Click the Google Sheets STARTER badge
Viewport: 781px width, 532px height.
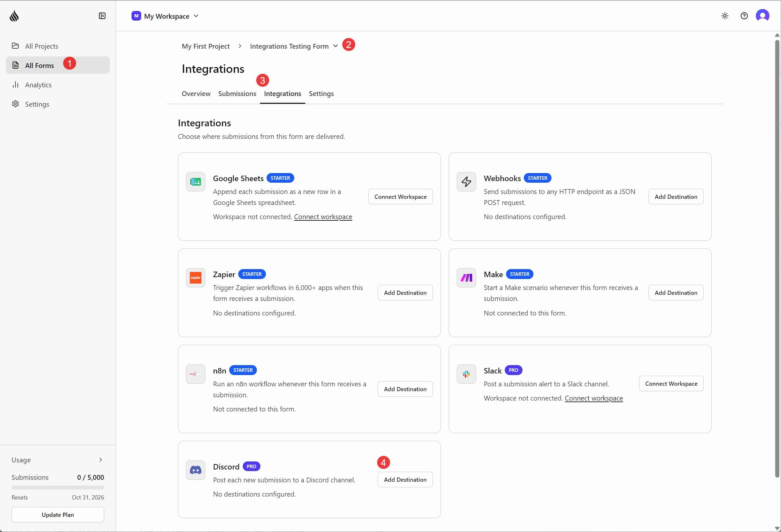pos(280,178)
